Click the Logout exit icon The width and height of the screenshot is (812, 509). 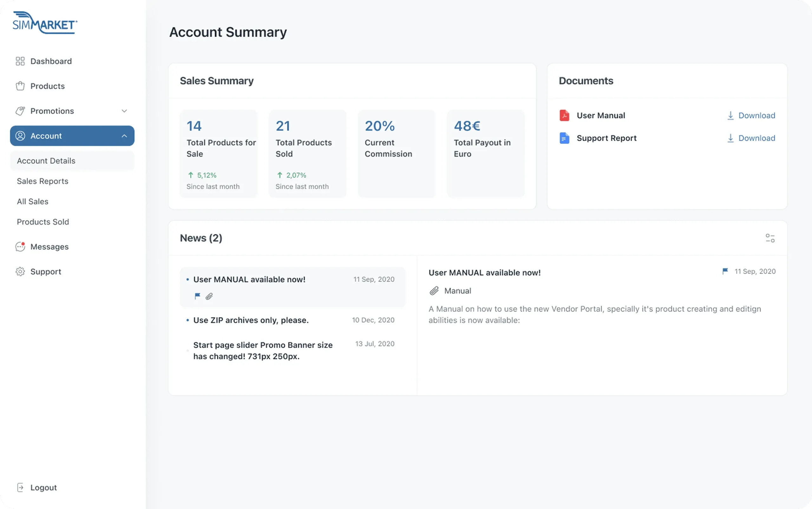coord(20,487)
